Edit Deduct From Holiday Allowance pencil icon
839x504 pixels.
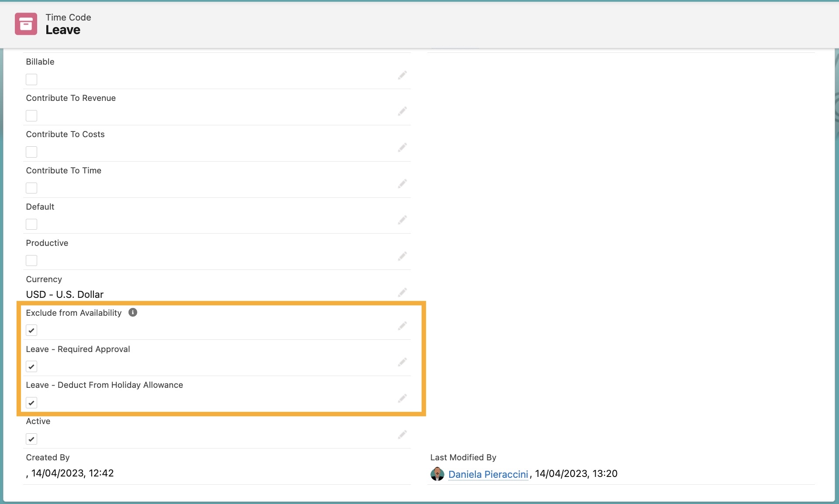coord(402,398)
